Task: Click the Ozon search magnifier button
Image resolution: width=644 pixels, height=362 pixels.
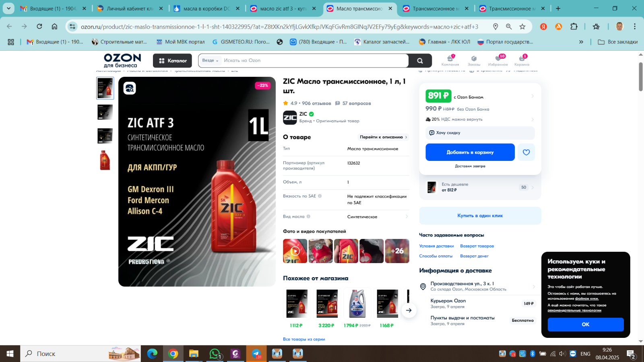Action: (x=420, y=61)
